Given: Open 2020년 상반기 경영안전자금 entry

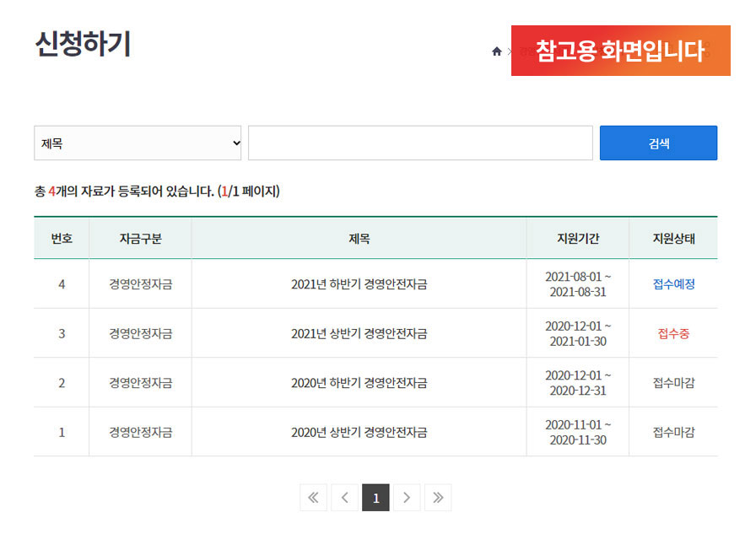Looking at the screenshot, I should pyautogui.click(x=359, y=433).
